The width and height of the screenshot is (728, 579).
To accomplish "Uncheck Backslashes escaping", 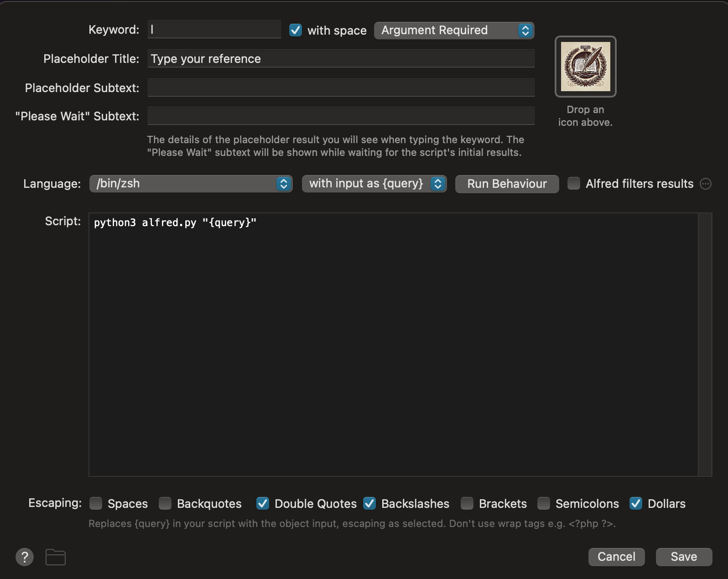I will 369,503.
